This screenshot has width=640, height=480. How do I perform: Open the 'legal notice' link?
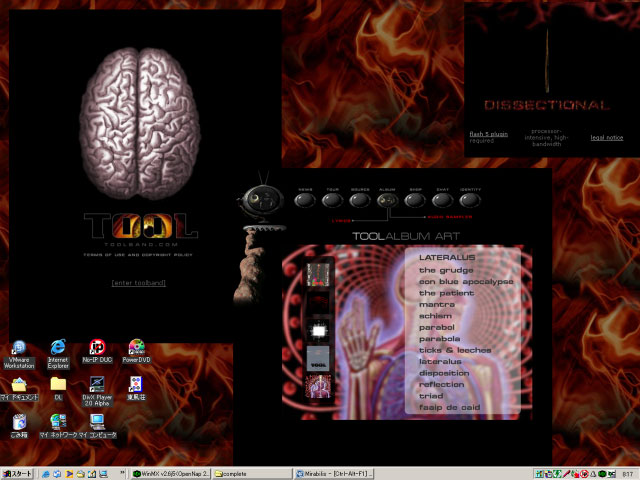pyautogui.click(x=606, y=137)
